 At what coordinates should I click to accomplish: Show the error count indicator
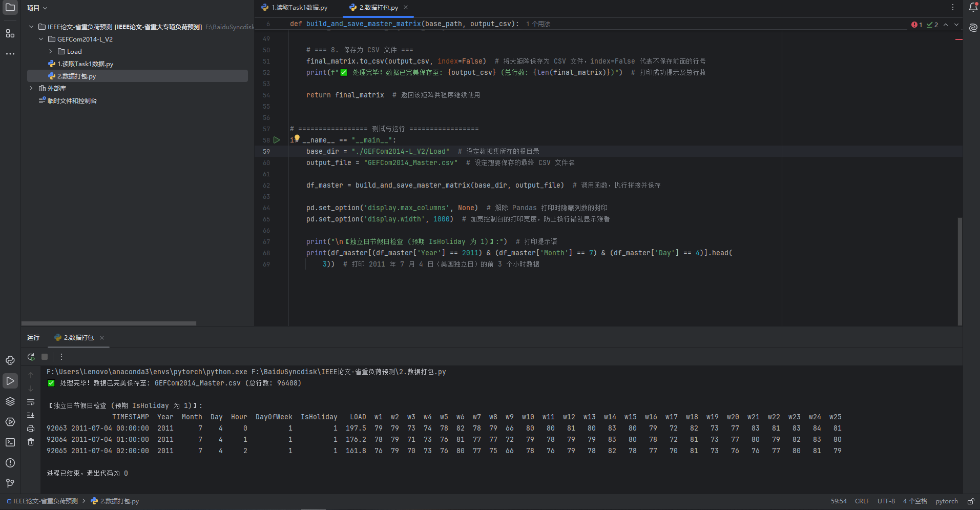(x=917, y=25)
